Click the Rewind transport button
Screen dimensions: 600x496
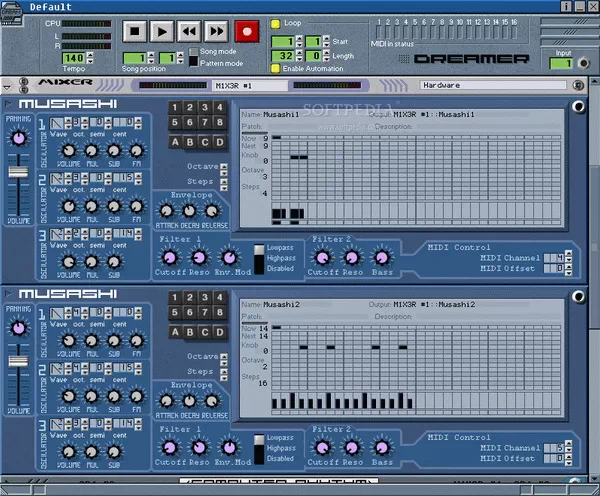pos(187,31)
